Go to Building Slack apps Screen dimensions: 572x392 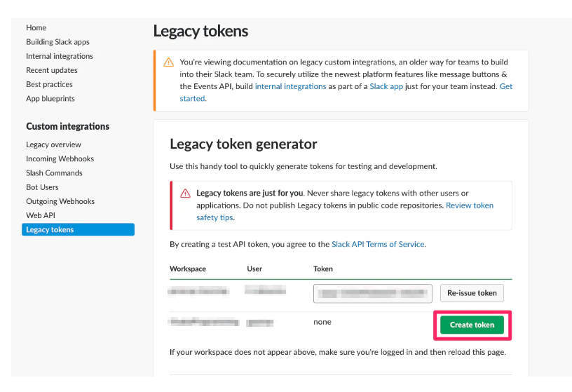pos(57,42)
